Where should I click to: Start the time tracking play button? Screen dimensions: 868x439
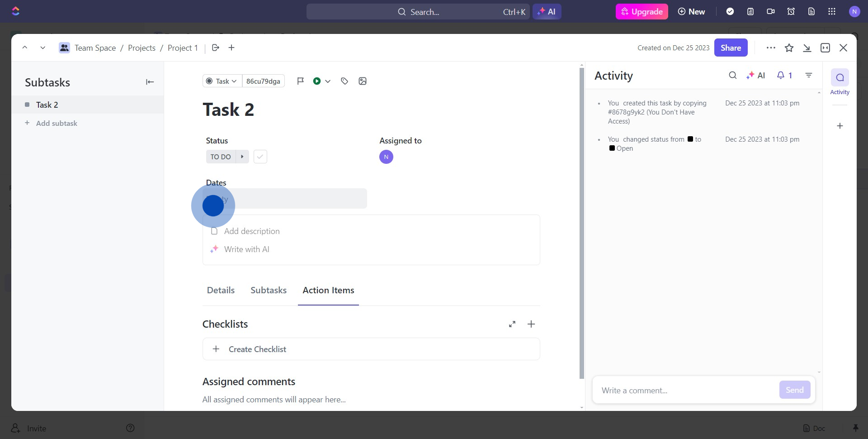point(317,81)
